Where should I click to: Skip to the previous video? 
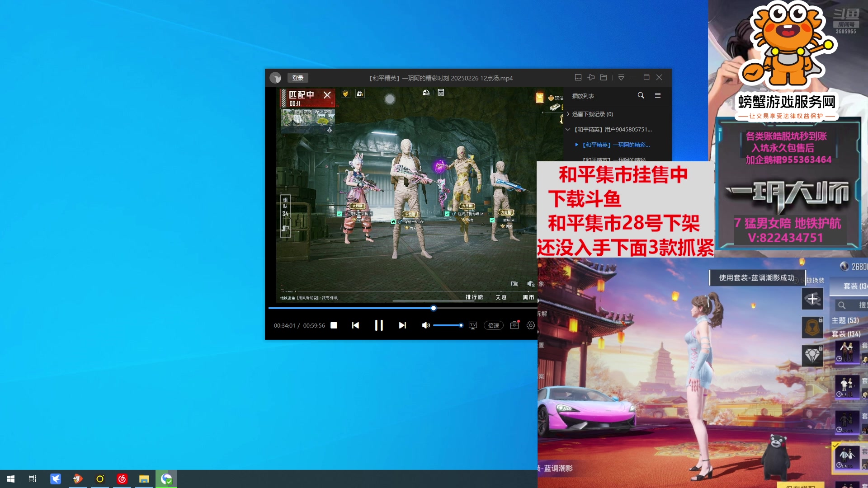tap(355, 325)
